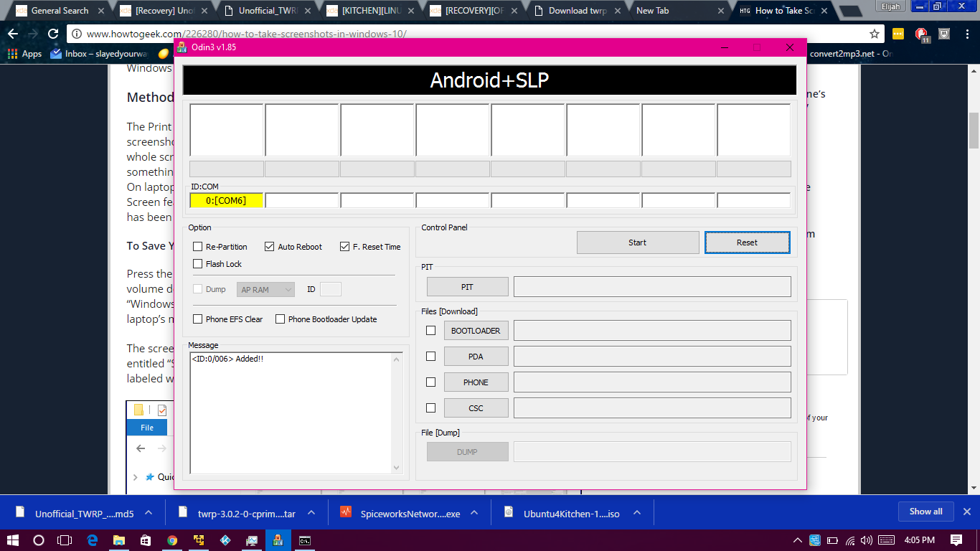This screenshot has width=980, height=551.
Task: Open File Explorer from the taskbar
Action: [118, 540]
